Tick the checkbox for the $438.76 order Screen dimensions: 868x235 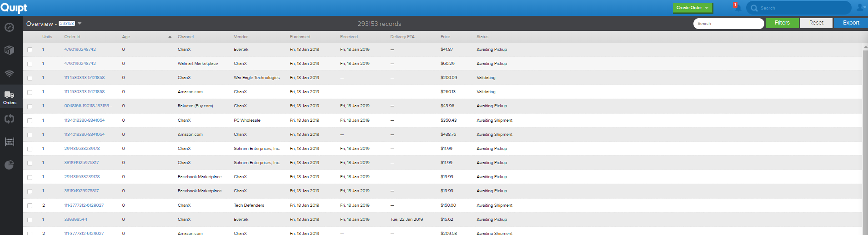(30, 135)
